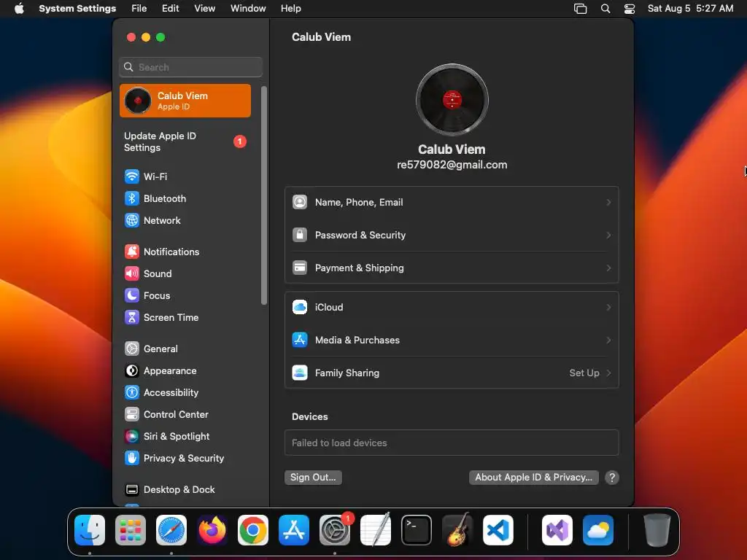Open Finder from the Dock
Image resolution: width=747 pixels, height=560 pixels.
(90, 530)
